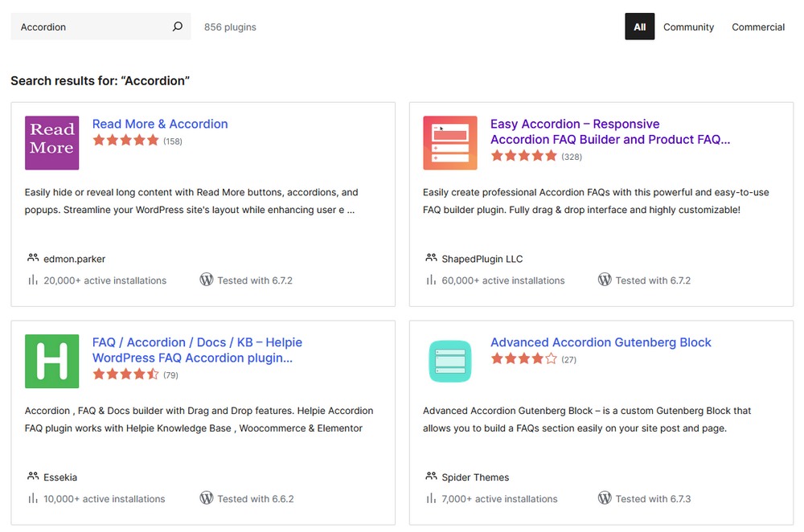
Task: Click the Easy Accordion orange plugin thumbnail
Action: [450, 142]
